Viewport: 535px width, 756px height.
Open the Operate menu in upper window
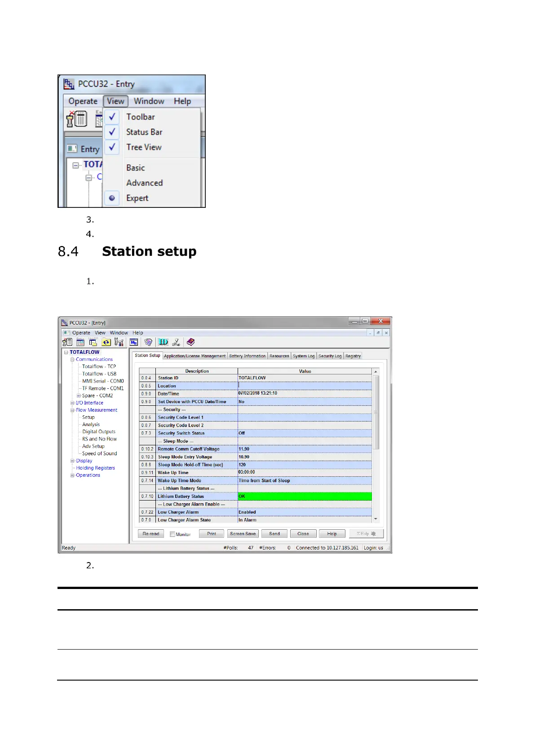coord(83,101)
